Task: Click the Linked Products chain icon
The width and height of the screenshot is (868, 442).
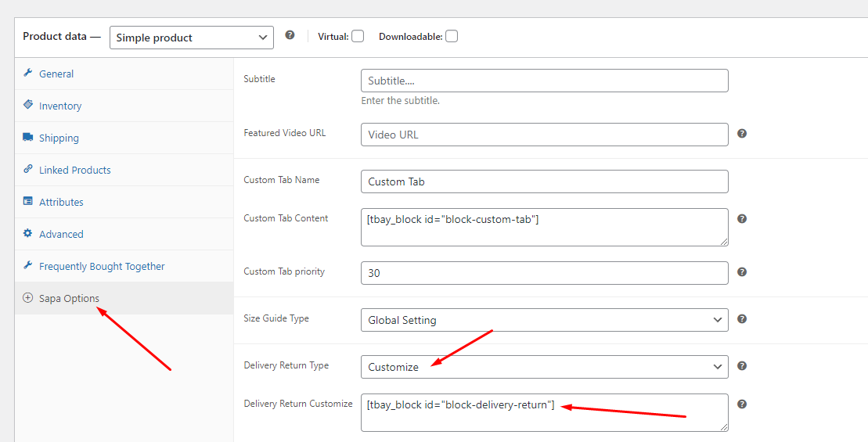Action: (x=28, y=170)
